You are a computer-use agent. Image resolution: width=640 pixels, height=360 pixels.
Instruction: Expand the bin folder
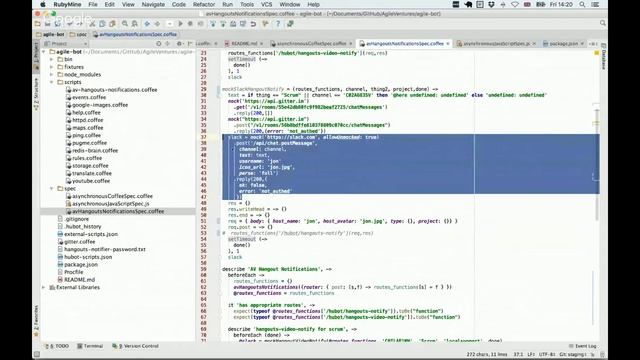(x=52, y=60)
